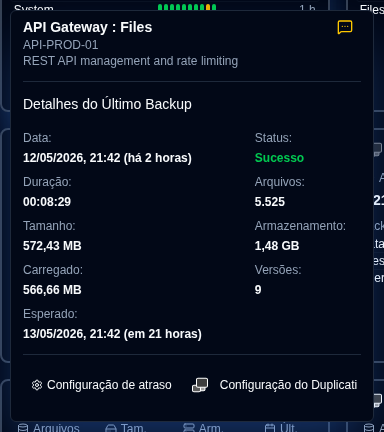Screen dimensions: 384x432
Task: Click the Tam. size icon at bottom
Action: [111, 428]
